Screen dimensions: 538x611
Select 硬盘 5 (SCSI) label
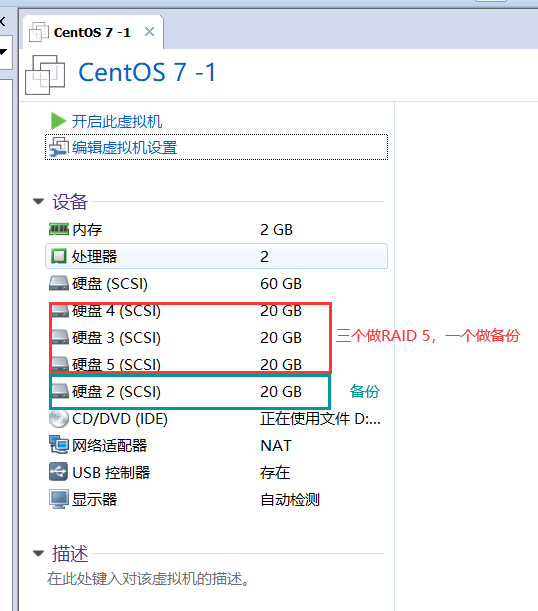pyautogui.click(x=116, y=364)
